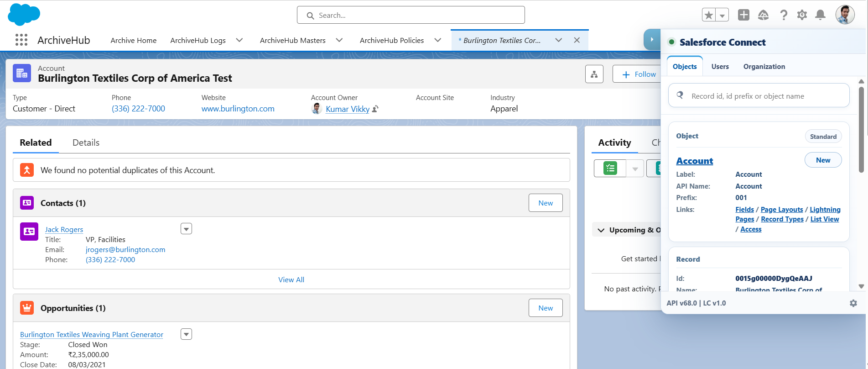Open the favorites list dropdown arrow
The image size is (868, 369).
coord(722,15)
